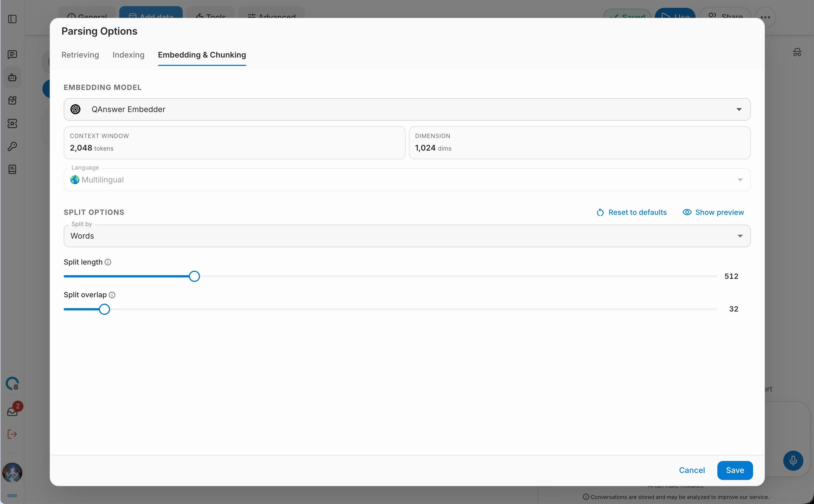The image size is (814, 504).
Task: Open the incognito mode icon
Action: click(x=797, y=52)
